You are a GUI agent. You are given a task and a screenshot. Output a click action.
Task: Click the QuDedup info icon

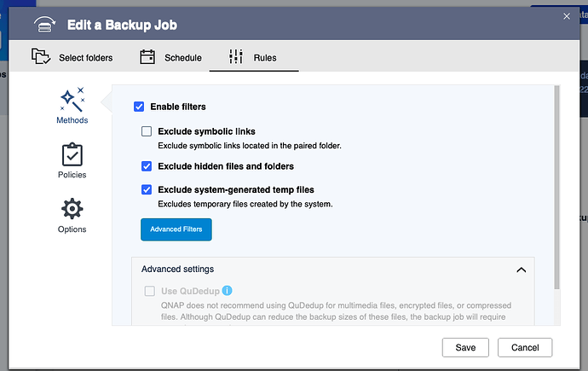[x=228, y=291]
